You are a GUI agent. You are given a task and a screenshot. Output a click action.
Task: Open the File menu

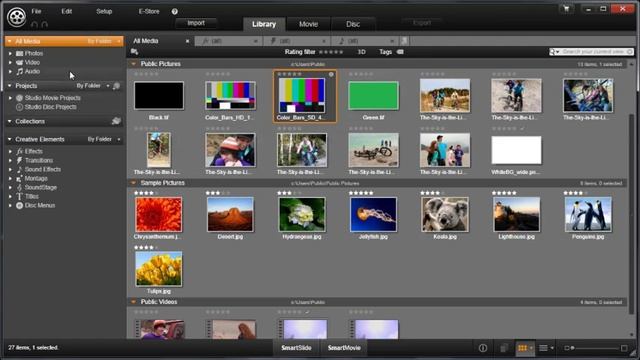[36, 11]
